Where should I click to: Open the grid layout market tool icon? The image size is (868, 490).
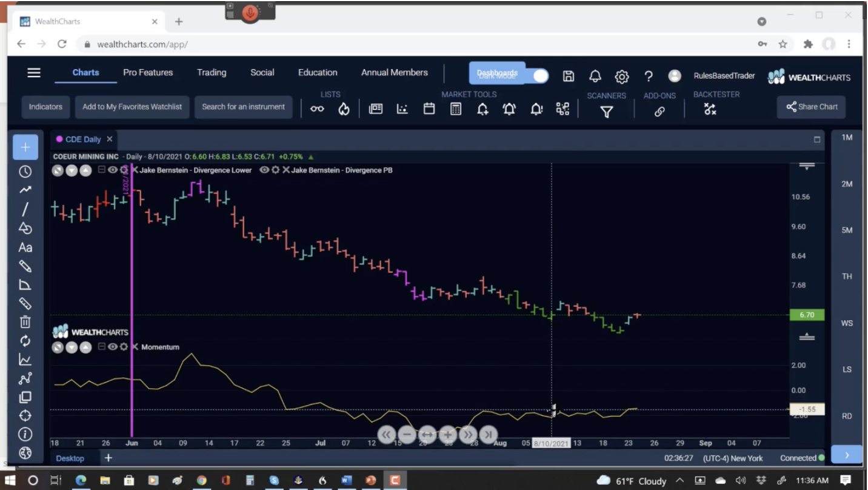click(563, 109)
